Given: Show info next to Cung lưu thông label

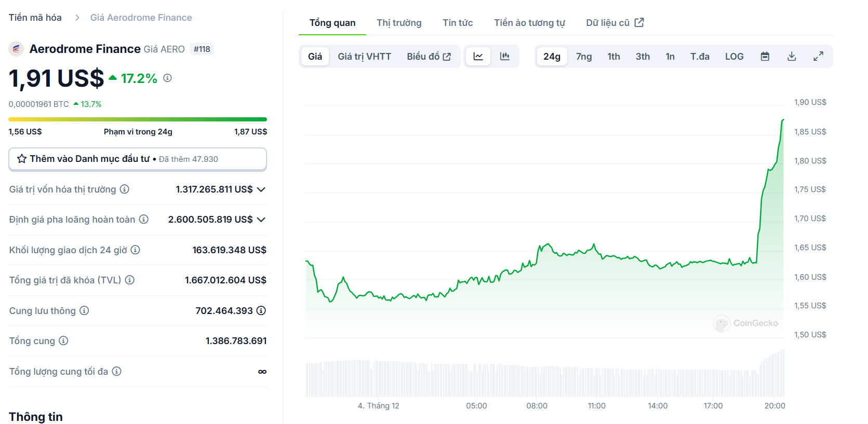Looking at the screenshot, I should tap(84, 310).
